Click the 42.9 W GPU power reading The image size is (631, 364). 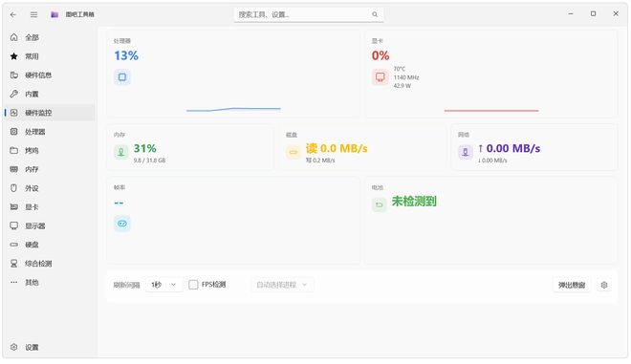tap(403, 86)
